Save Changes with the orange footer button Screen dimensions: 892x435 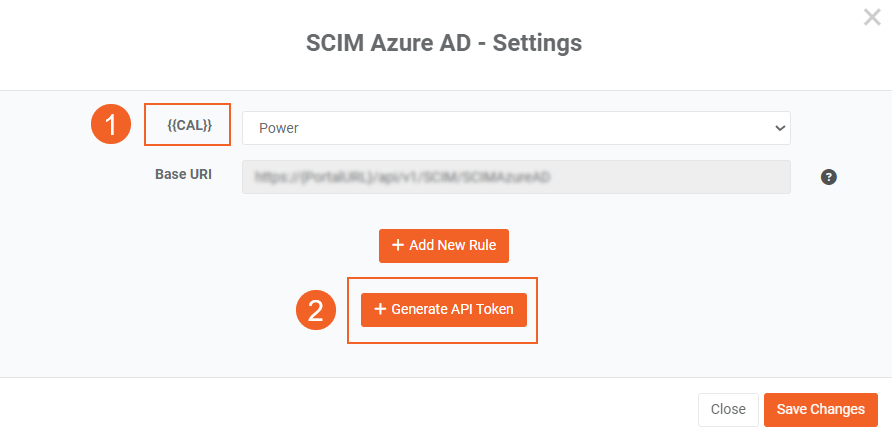[820, 409]
